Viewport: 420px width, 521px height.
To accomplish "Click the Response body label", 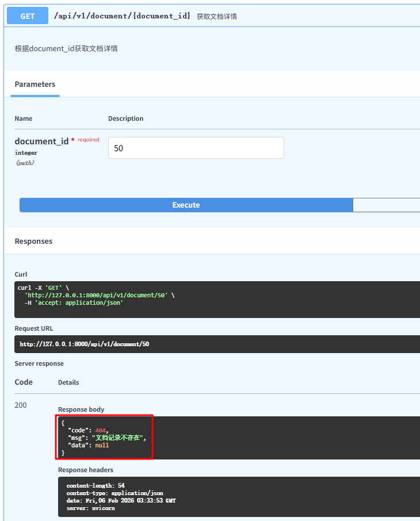I will coord(81,409).
